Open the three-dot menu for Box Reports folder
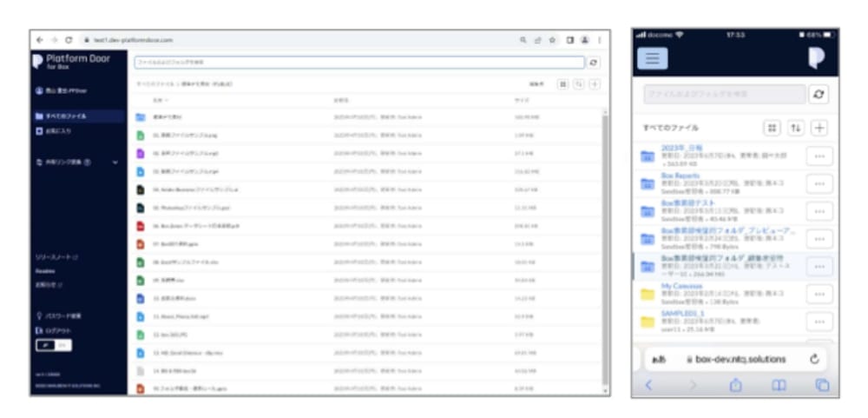Image resolution: width=868 pixels, height=418 pixels. click(819, 183)
